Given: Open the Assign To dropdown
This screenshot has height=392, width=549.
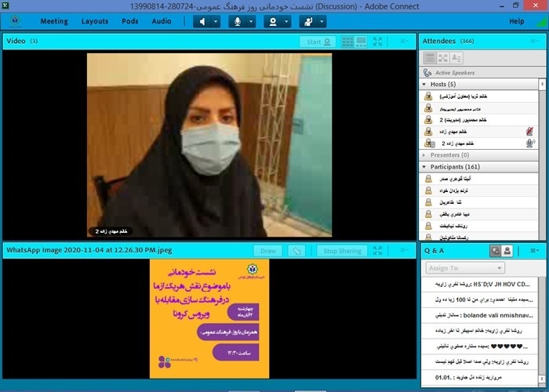Looking at the screenshot, I should pos(465,268).
